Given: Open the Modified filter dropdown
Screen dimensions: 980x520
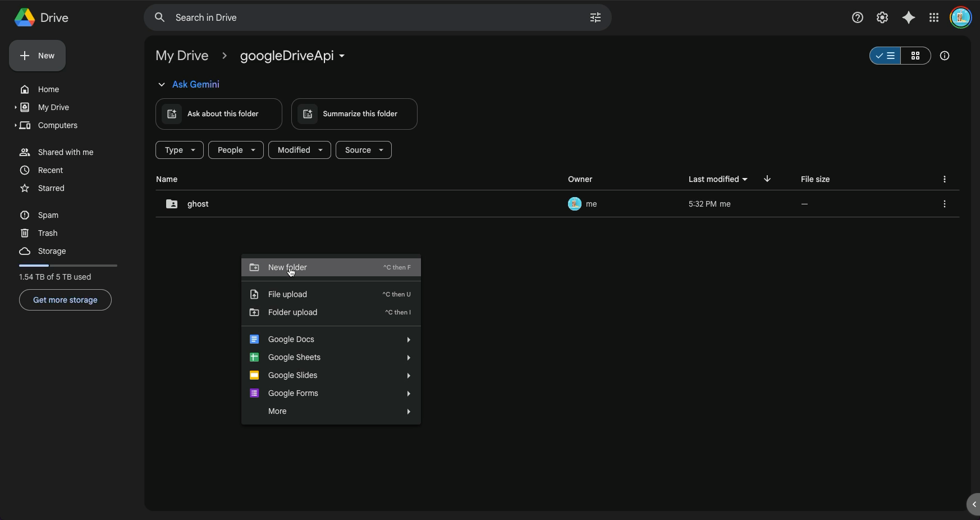Looking at the screenshot, I should pos(300,150).
